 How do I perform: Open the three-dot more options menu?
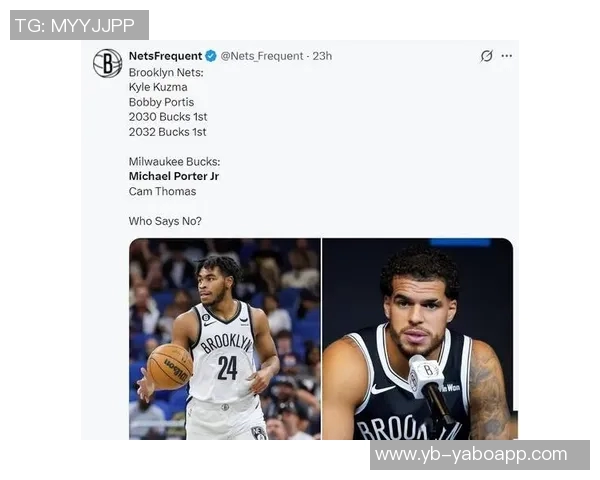coord(507,56)
